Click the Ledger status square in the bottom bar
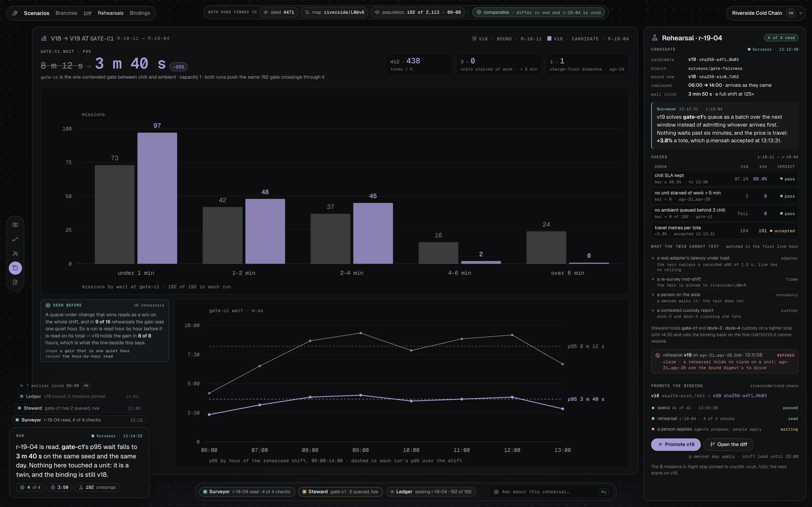 [392, 492]
